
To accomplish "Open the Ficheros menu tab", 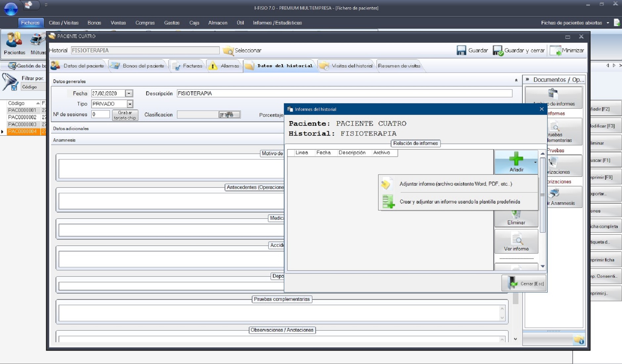I will pyautogui.click(x=30, y=23).
